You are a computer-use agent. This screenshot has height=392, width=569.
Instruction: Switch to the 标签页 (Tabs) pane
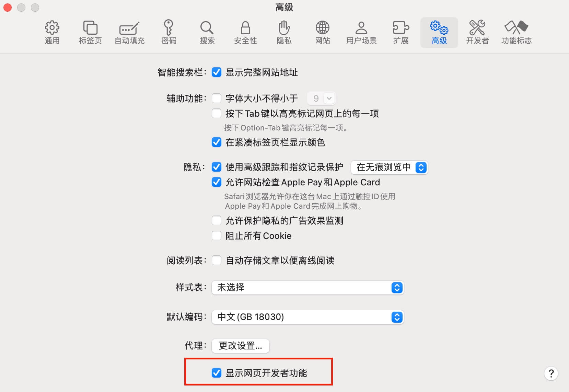[90, 33]
